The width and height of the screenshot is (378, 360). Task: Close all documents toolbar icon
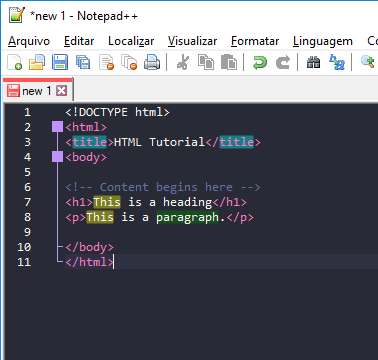[129, 62]
